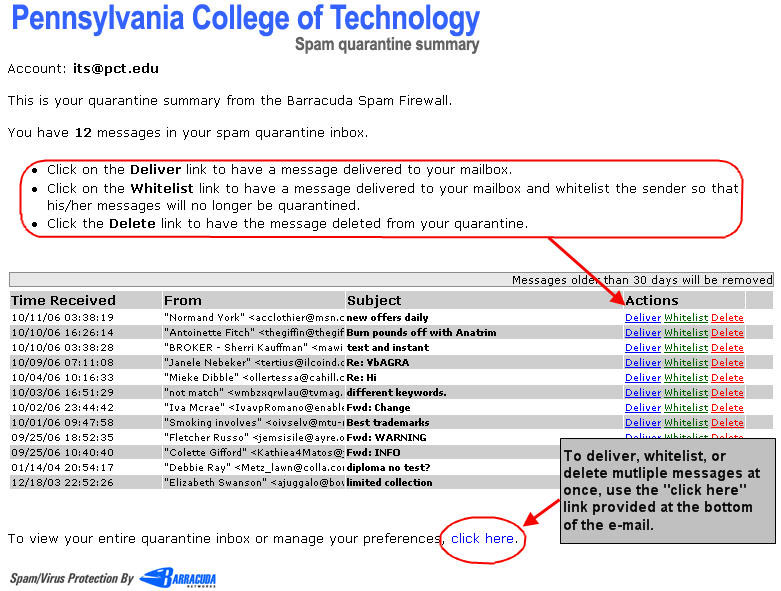
Task: Select the 'Subject' column header
Action: [x=374, y=301]
